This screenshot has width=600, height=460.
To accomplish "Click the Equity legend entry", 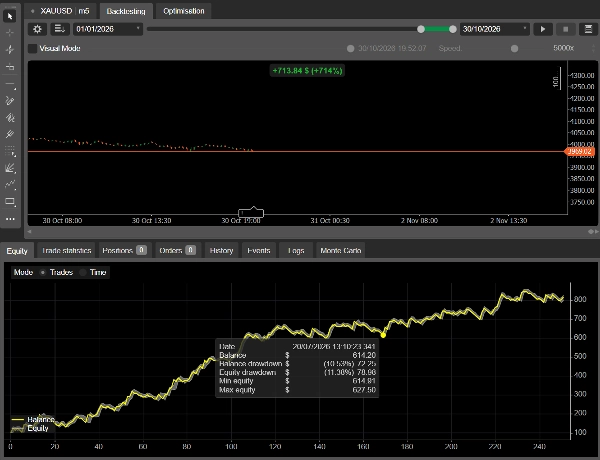I will coord(30,428).
